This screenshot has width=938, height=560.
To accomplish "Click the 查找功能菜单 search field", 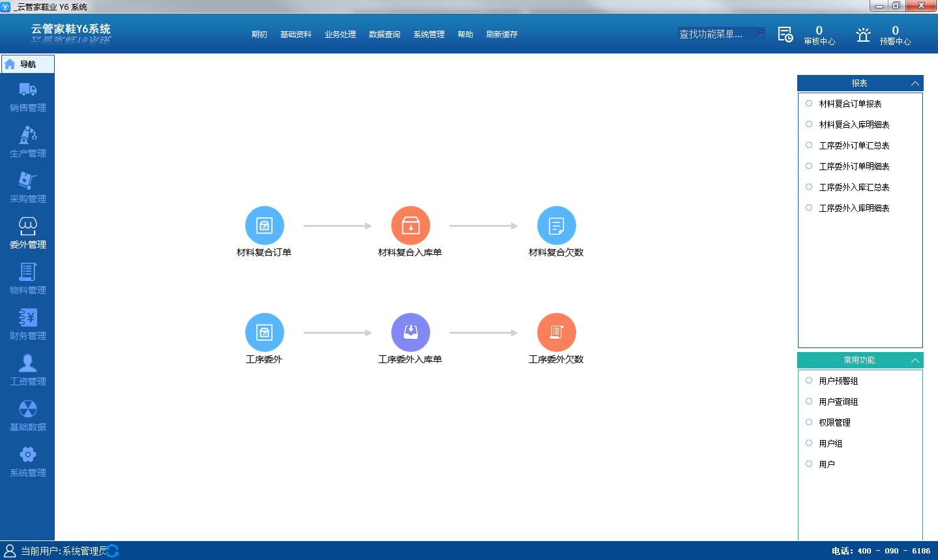I will click(x=722, y=34).
